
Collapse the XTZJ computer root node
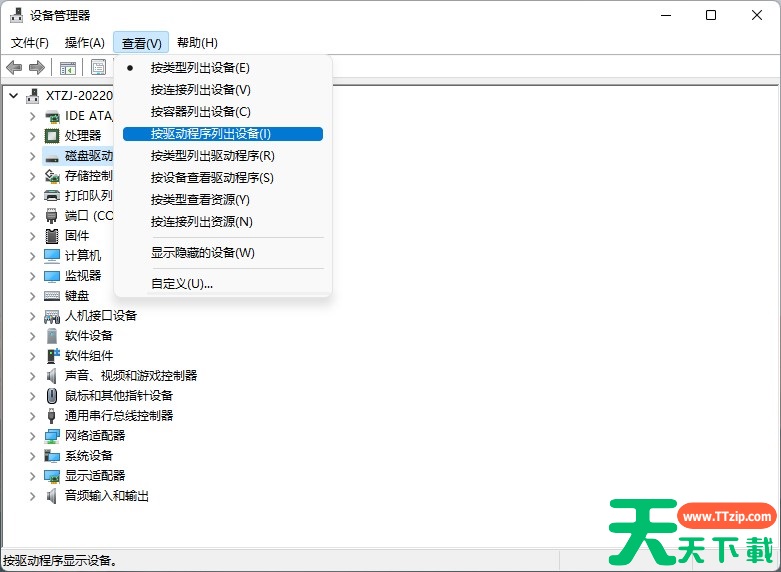(x=14, y=96)
